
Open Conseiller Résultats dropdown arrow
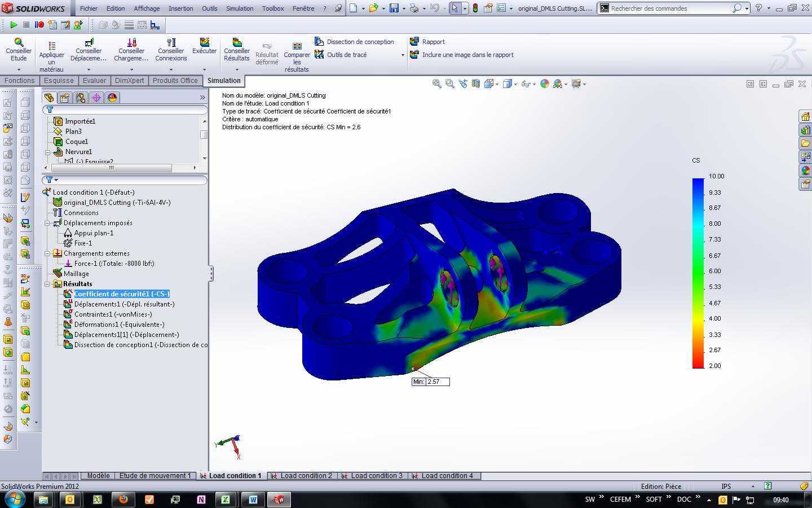[x=237, y=69]
